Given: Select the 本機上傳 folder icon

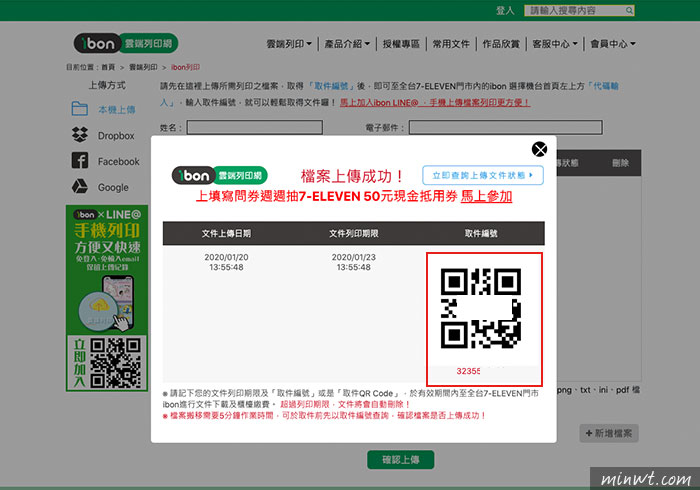Looking at the screenshot, I should (x=79, y=108).
